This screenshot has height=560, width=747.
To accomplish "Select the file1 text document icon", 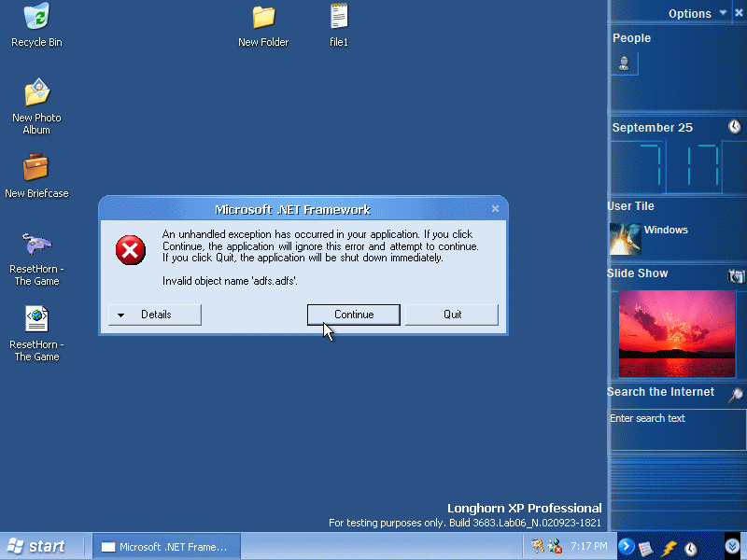I will pos(339,25).
